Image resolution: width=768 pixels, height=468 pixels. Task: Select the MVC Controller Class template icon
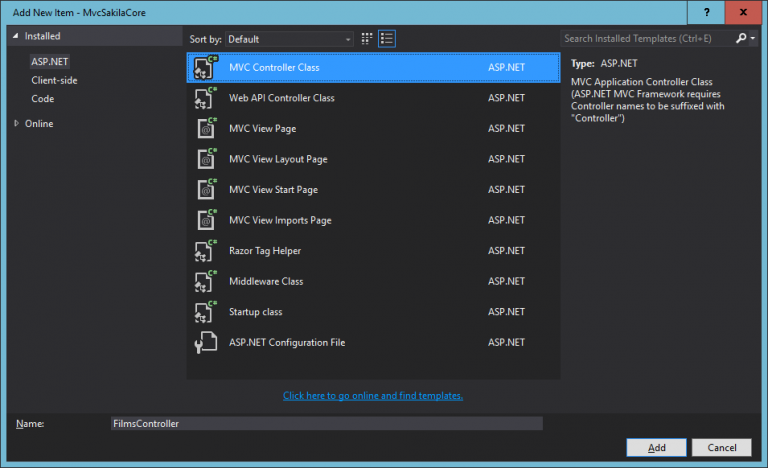(204, 67)
